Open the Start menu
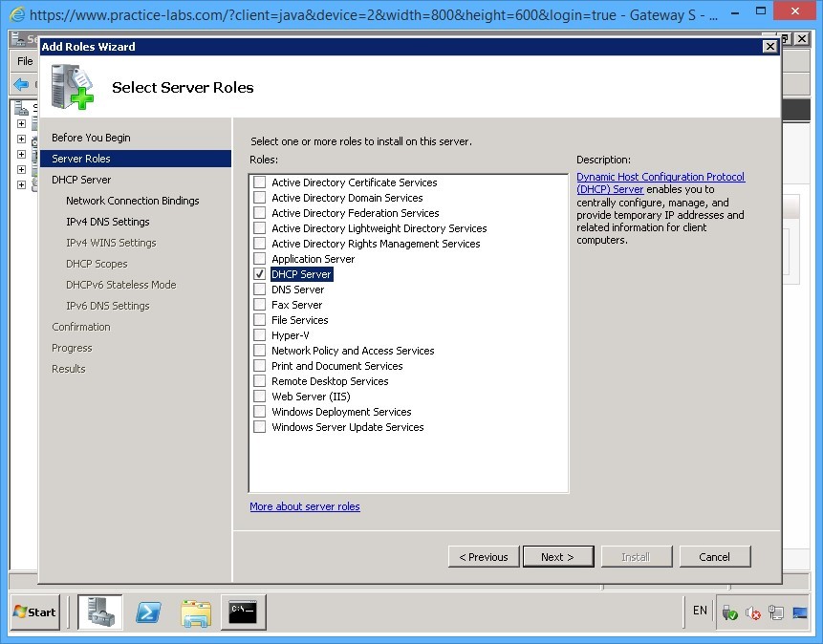Screen dimensions: 823x644 (x=33, y=612)
